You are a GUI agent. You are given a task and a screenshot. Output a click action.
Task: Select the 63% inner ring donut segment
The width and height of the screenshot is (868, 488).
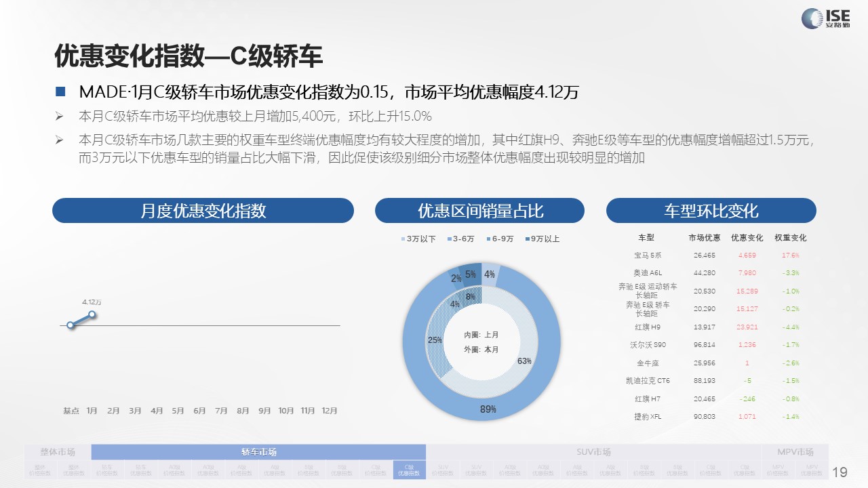click(x=524, y=361)
